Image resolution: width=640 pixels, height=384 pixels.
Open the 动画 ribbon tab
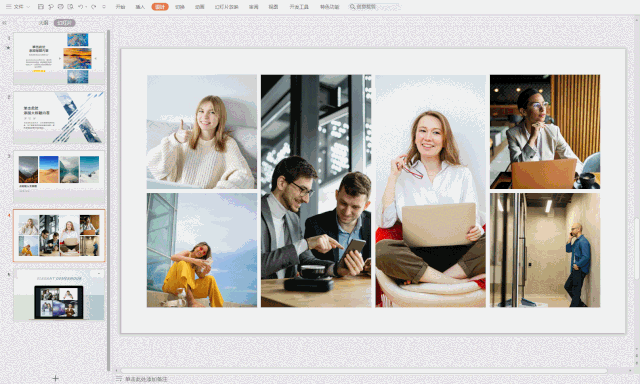200,7
